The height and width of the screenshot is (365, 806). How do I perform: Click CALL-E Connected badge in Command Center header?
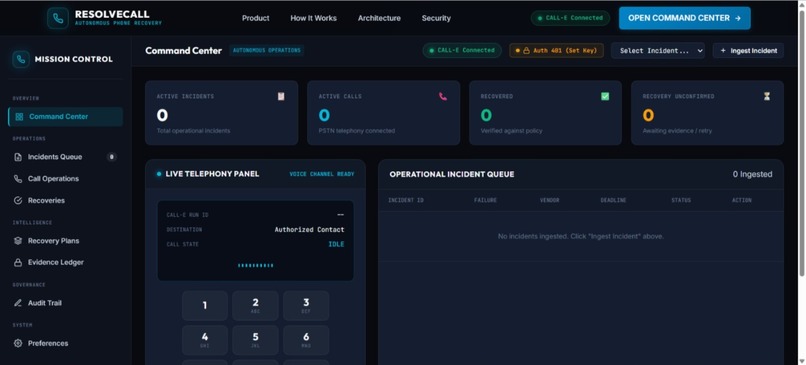coord(462,50)
